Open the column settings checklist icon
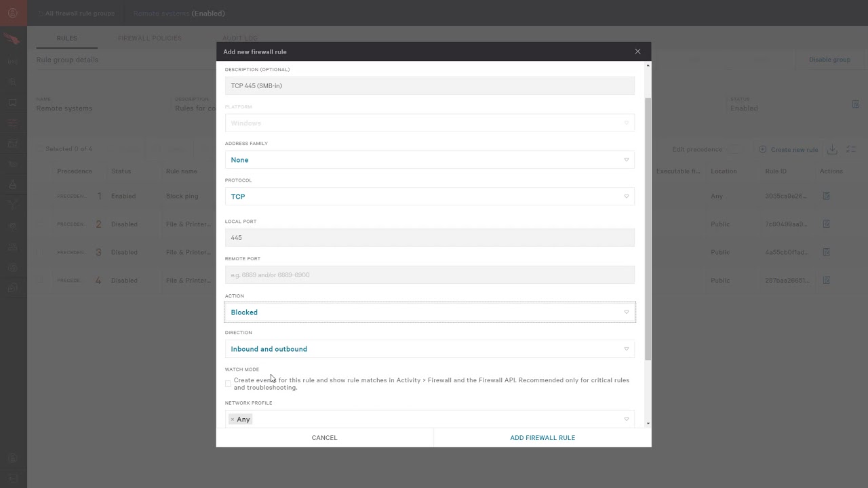 pos(852,149)
